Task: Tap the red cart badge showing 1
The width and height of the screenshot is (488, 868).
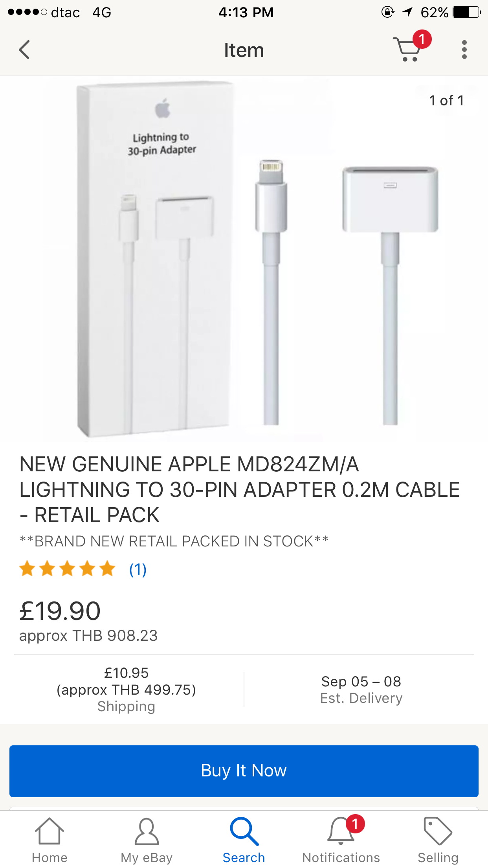Action: pyautogui.click(x=422, y=39)
